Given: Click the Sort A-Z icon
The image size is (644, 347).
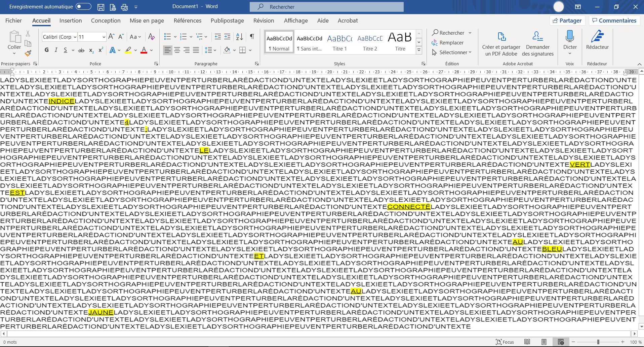Looking at the screenshot, I should click(239, 36).
